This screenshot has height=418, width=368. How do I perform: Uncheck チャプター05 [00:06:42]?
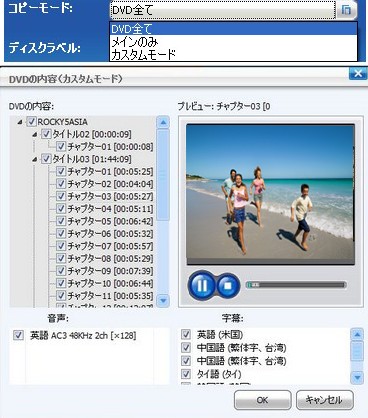[61, 221]
